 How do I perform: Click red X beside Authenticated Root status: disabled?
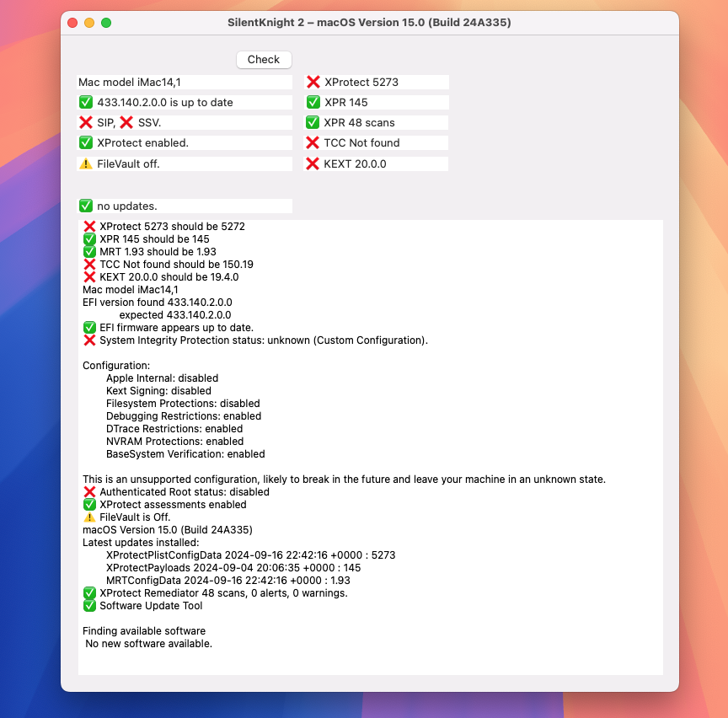tap(89, 492)
